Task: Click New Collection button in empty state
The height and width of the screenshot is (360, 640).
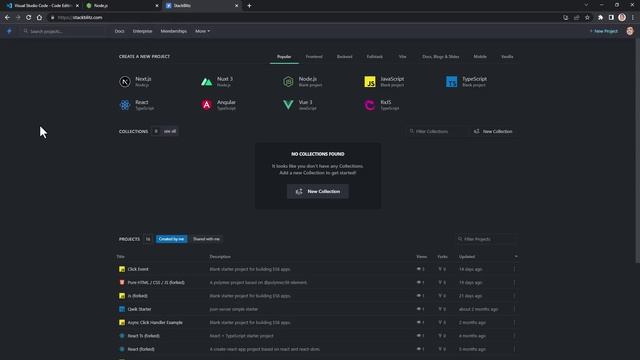Action: tap(318, 191)
